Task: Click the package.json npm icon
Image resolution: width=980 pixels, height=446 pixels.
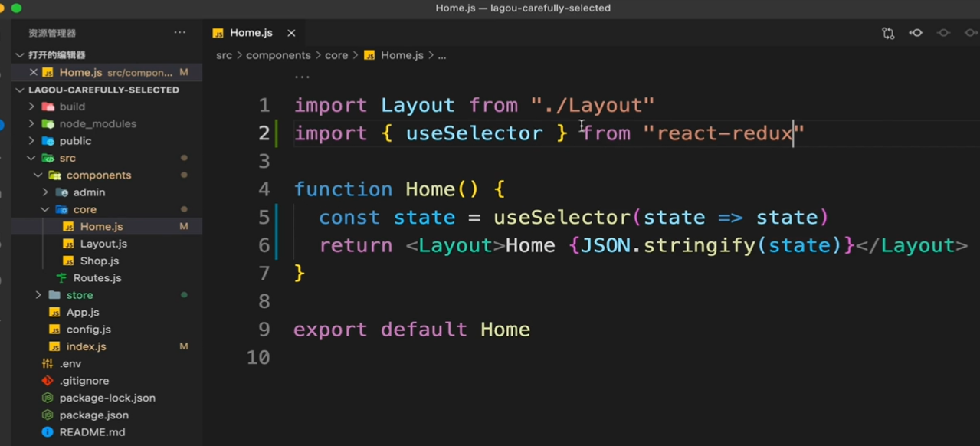Action: click(x=48, y=415)
